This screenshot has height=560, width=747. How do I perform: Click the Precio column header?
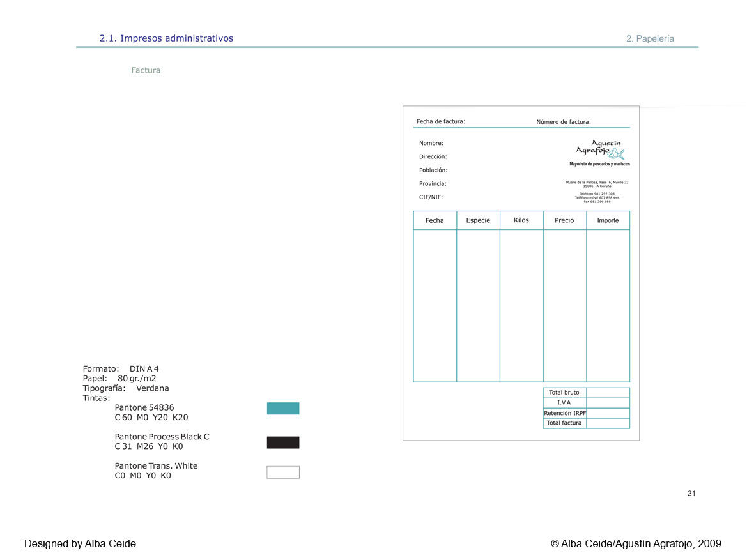click(564, 220)
